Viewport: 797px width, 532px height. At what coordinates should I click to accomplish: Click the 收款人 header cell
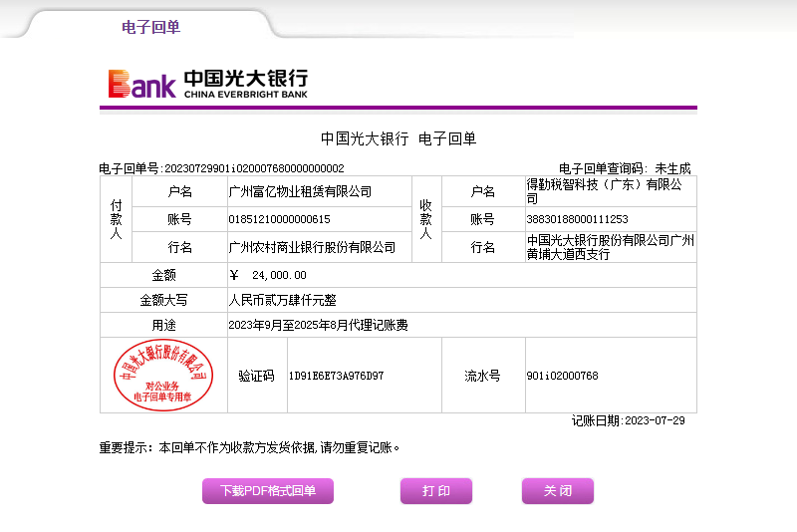point(426,219)
